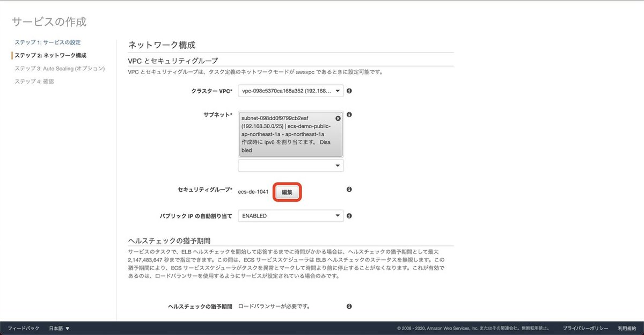Viewport: 644px width, 335px height.
Task: Click info icon next to パブリック IP の自動割り当て
Action: (x=349, y=216)
